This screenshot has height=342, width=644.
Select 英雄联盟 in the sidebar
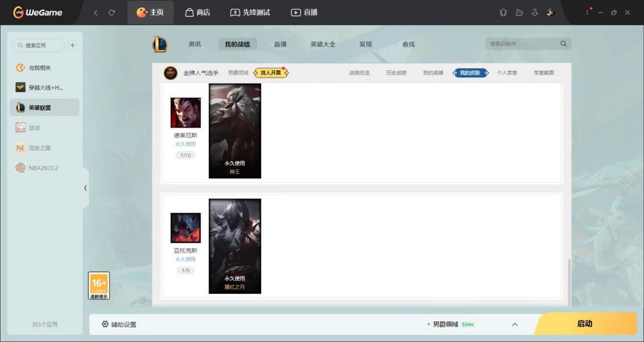44,108
